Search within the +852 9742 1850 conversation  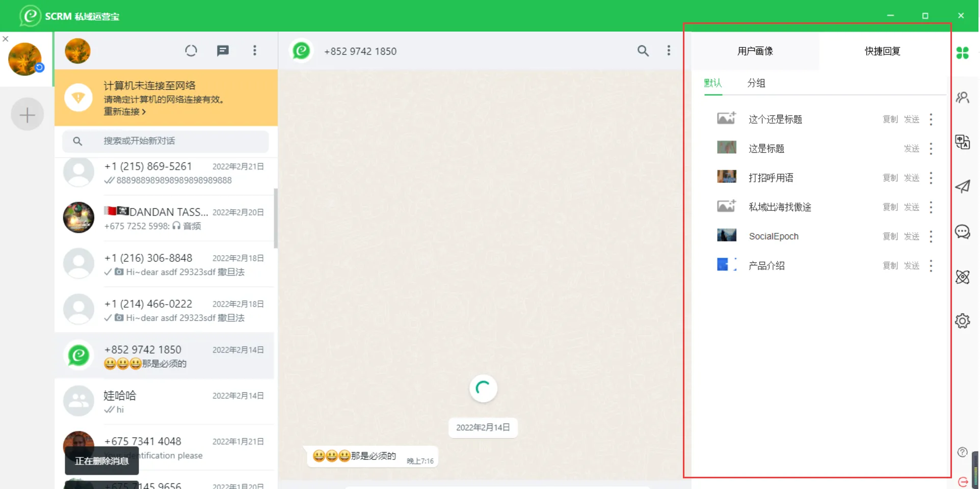[643, 50]
